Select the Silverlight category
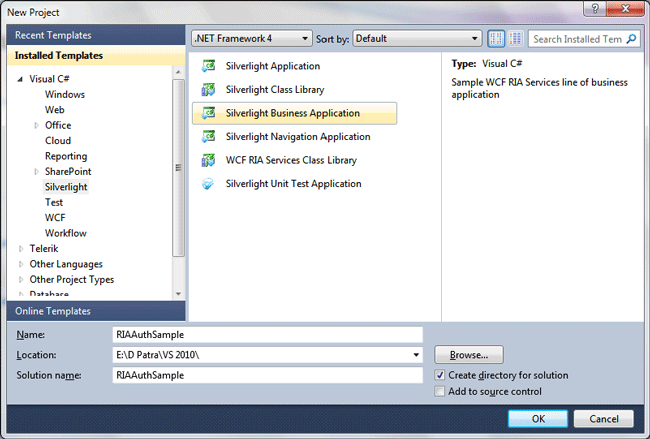The image size is (650, 439). click(66, 187)
